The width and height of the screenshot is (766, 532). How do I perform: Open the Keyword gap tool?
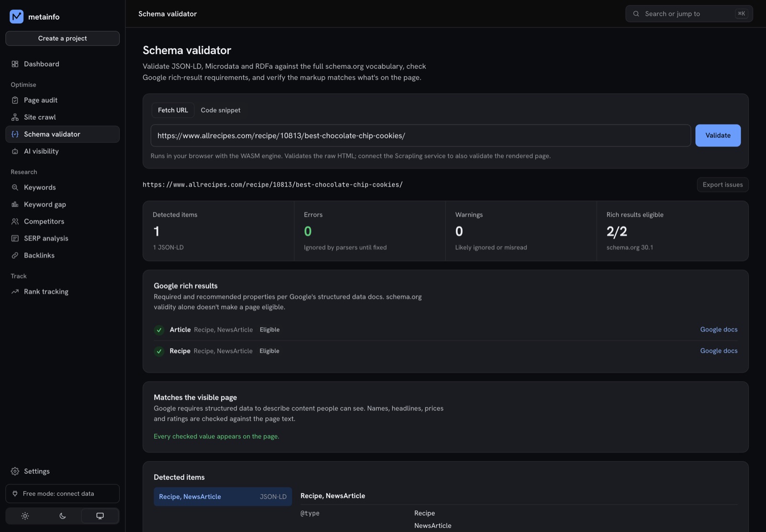[62, 204]
